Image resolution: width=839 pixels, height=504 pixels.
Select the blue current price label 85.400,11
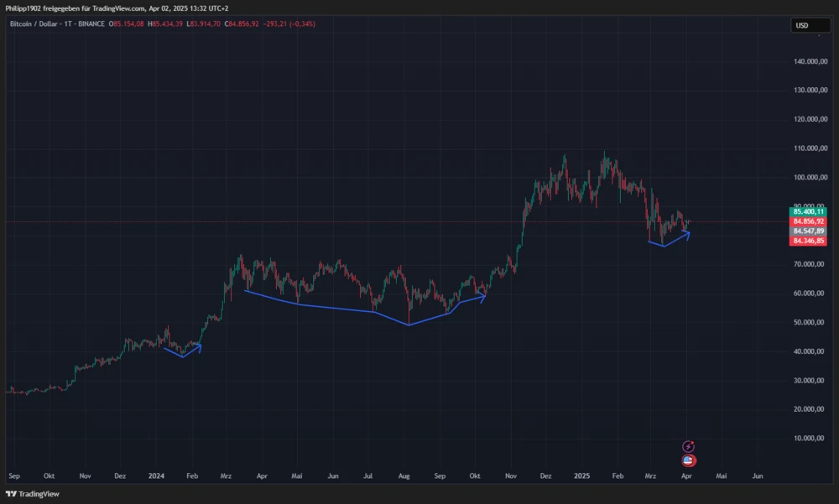coord(807,212)
